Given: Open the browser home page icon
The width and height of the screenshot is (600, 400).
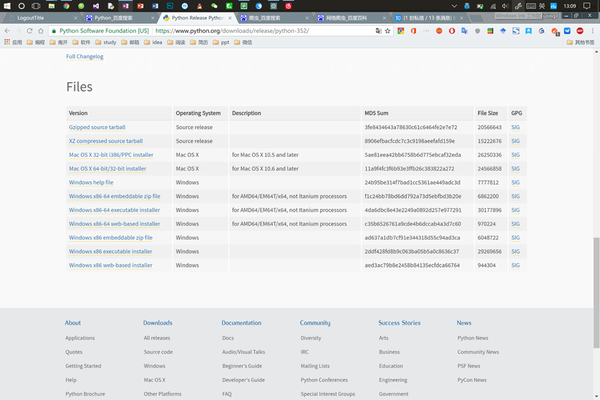Looking at the screenshot, I should pyautogui.click(x=41, y=31).
